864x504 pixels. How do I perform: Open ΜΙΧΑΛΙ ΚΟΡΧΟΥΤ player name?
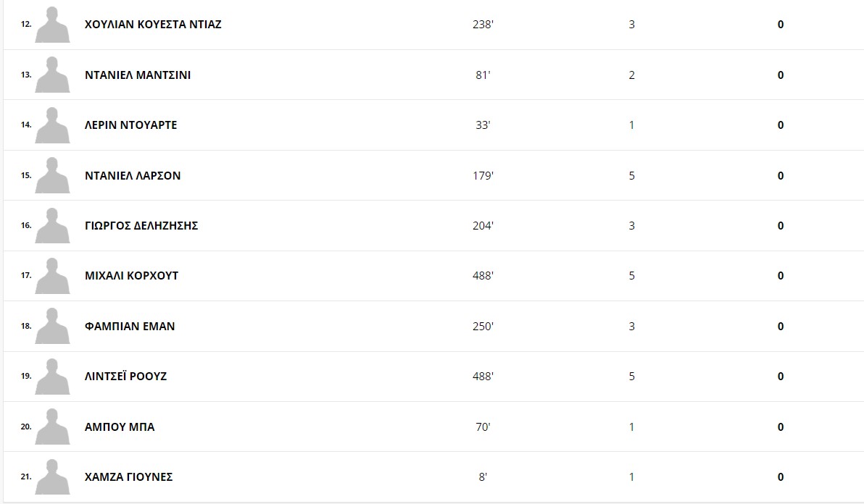pyautogui.click(x=132, y=276)
